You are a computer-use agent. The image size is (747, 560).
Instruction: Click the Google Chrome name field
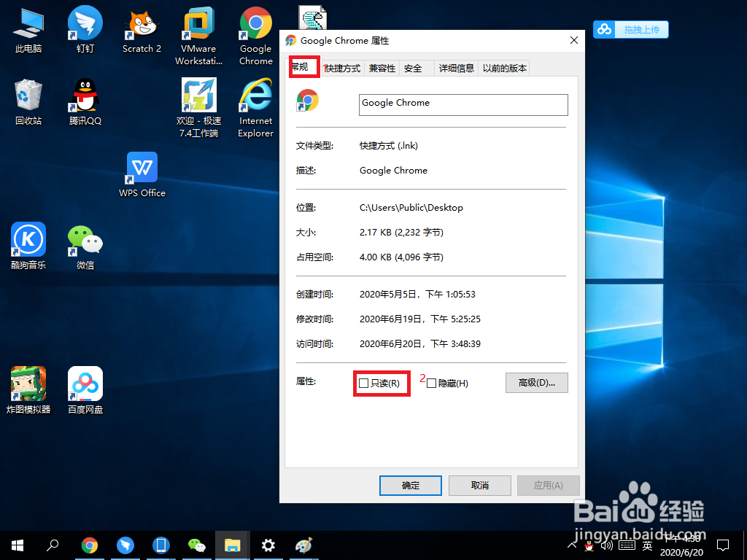[463, 105]
